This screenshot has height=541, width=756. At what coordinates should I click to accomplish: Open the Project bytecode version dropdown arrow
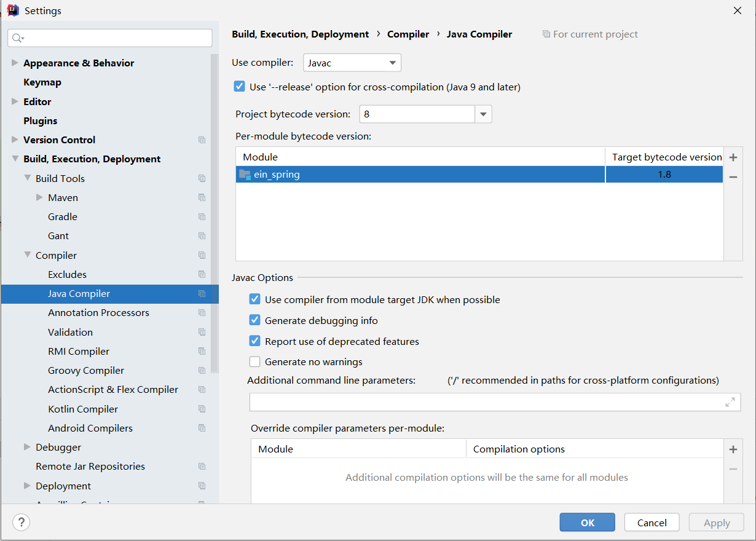point(483,114)
